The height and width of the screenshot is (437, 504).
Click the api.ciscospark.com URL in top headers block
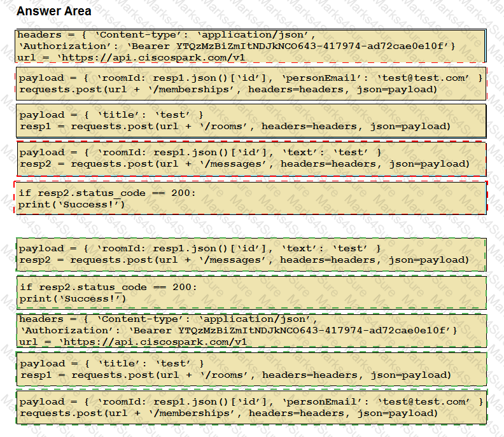coord(153,58)
